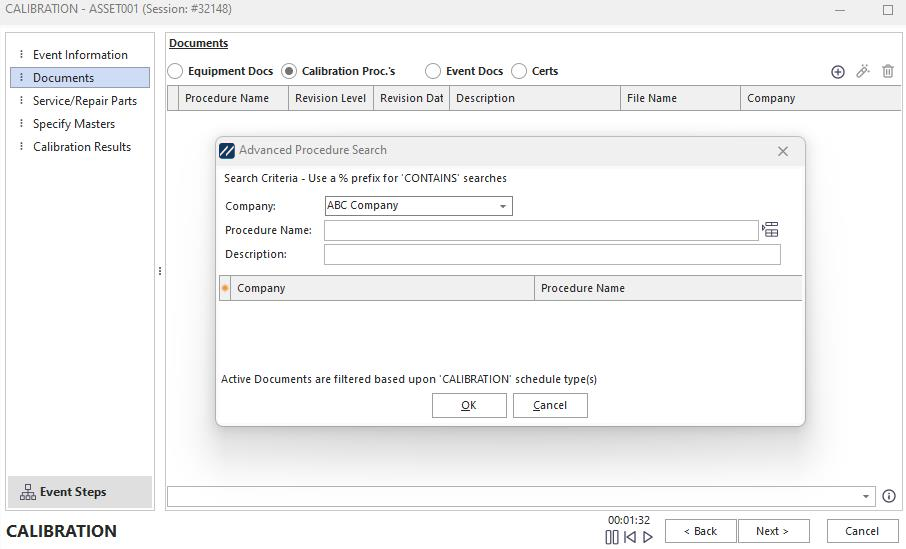Sort by Procedure Name column in documents grid
The width and height of the screenshot is (906, 549).
coord(233,98)
